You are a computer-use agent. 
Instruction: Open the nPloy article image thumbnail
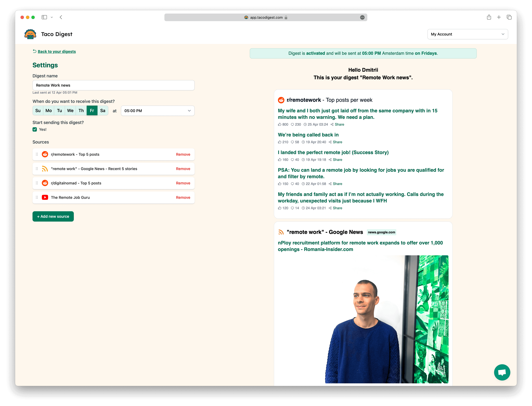(x=363, y=319)
